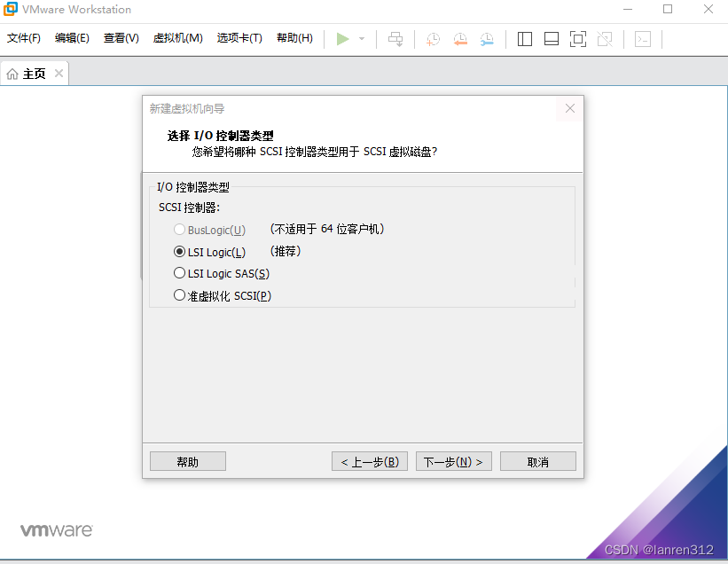Screen dimensions: 728x564
Task: Open the 虚拟机(M) menu
Action: click(x=178, y=38)
